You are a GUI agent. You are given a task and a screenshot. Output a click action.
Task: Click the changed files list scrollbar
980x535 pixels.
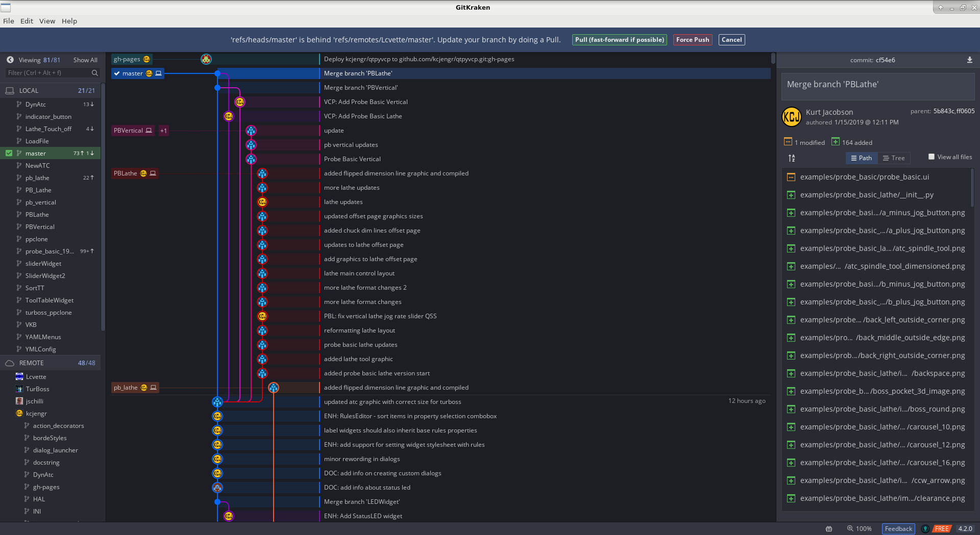click(x=972, y=188)
